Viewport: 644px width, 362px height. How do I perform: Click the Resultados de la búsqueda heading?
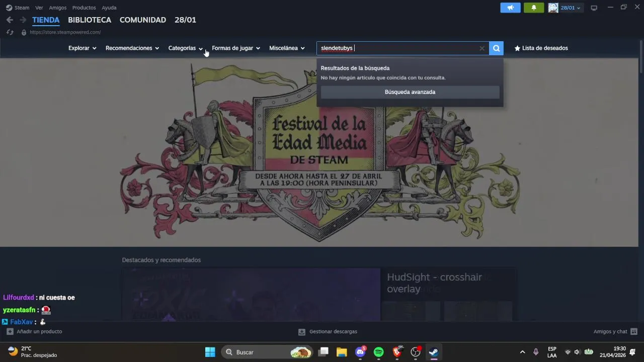(355, 68)
